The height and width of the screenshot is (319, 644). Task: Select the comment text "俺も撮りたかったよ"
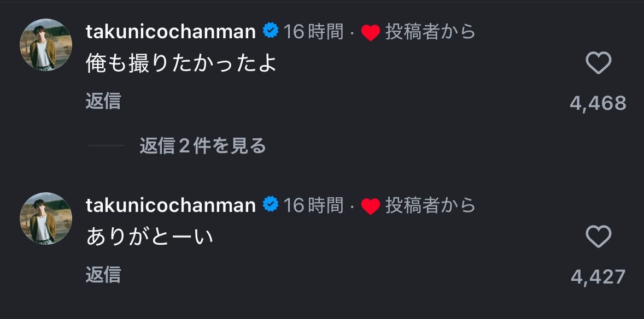(x=182, y=64)
